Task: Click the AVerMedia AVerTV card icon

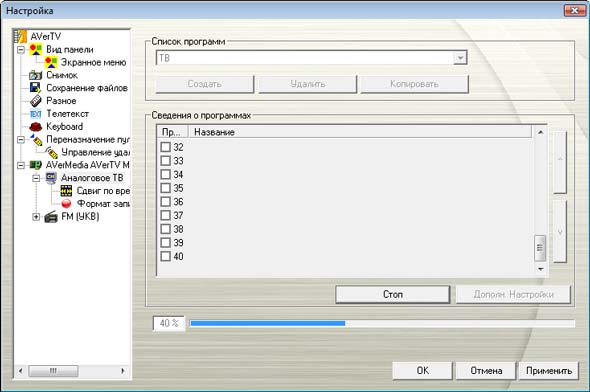Action: click(36, 165)
